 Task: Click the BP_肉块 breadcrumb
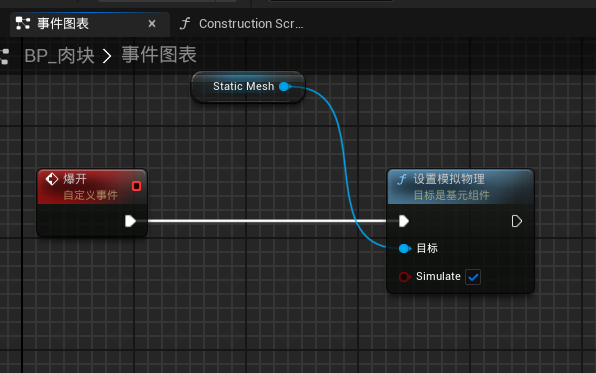tap(59, 56)
